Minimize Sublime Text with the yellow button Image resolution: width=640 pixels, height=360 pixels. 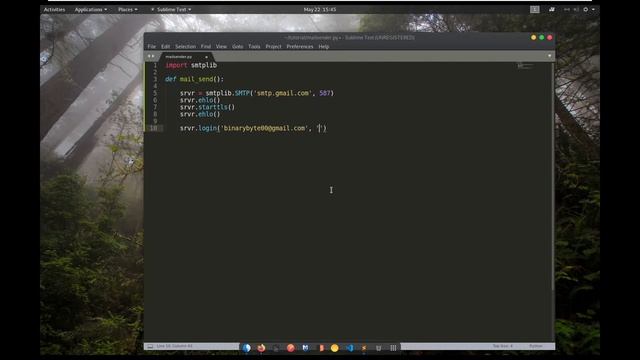(x=533, y=38)
